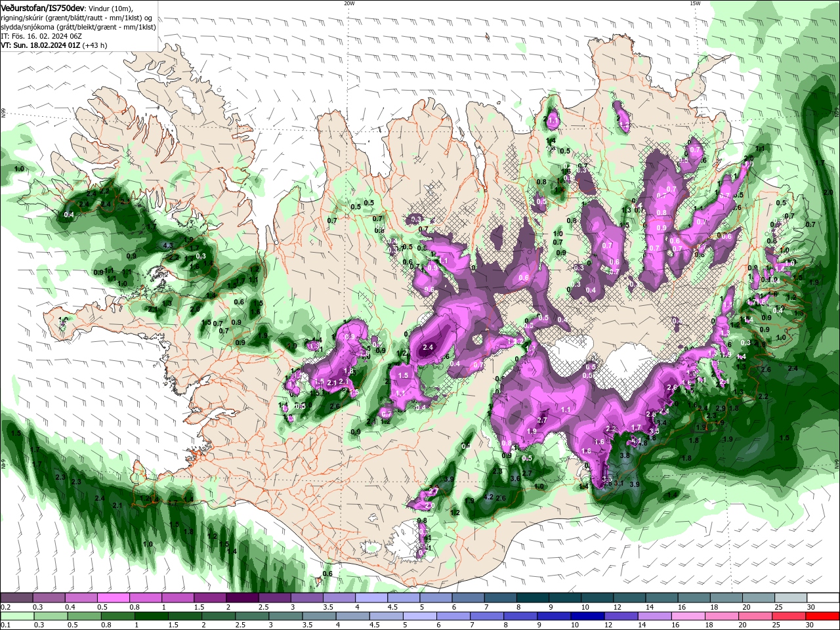Click the '3.8' rain value on the southeast coast

coord(625,455)
